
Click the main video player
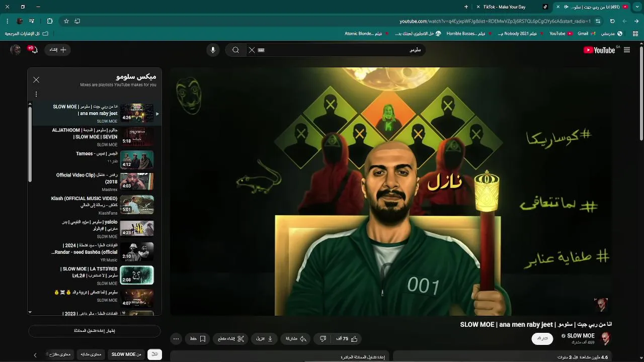[391, 192]
